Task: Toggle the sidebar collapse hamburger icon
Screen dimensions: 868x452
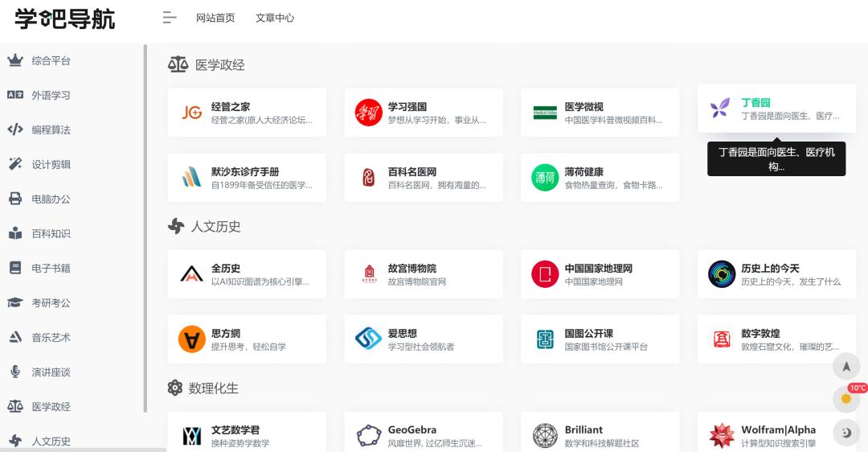Action: point(170,18)
